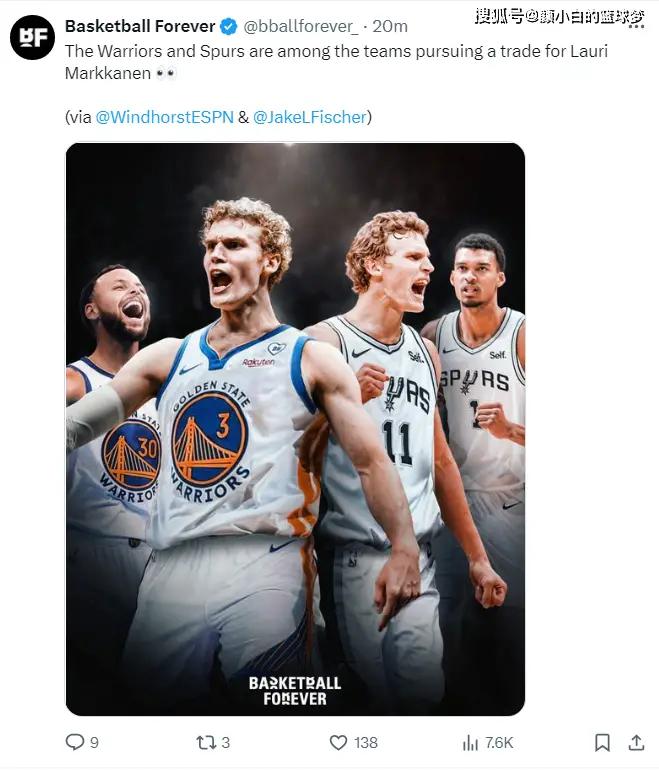Click the 7.6K views count
This screenshot has width=659, height=770.
499,742
